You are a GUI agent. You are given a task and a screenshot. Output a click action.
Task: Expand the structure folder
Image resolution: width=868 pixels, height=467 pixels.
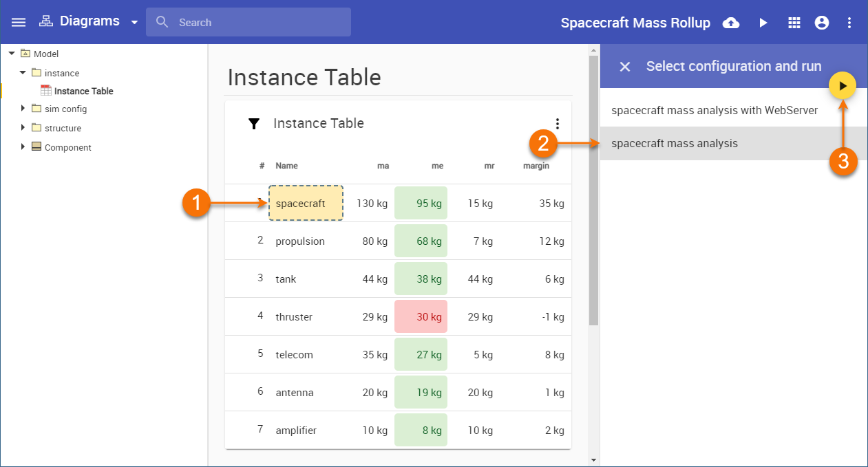point(23,128)
